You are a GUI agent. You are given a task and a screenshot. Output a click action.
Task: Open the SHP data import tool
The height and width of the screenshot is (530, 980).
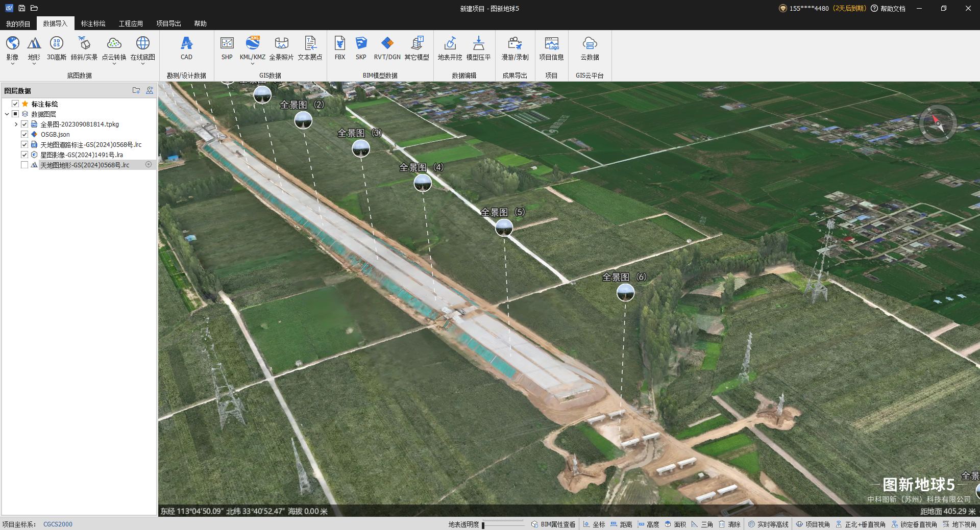pyautogui.click(x=227, y=44)
